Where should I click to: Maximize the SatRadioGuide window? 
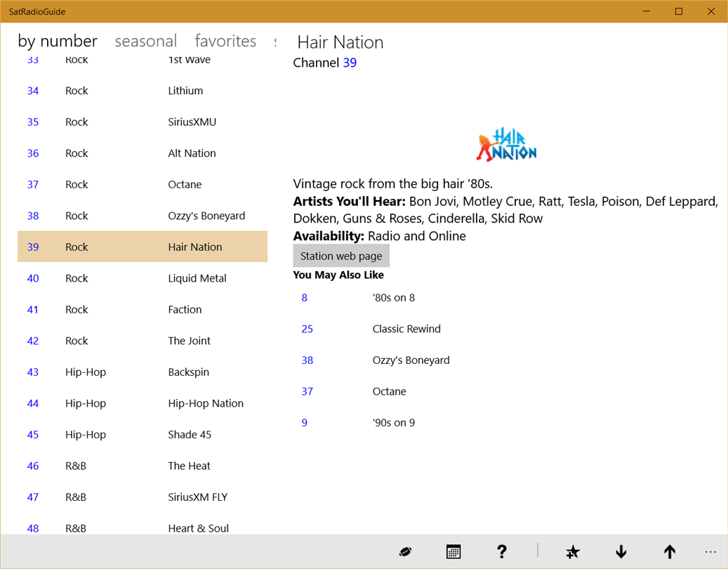(x=679, y=12)
